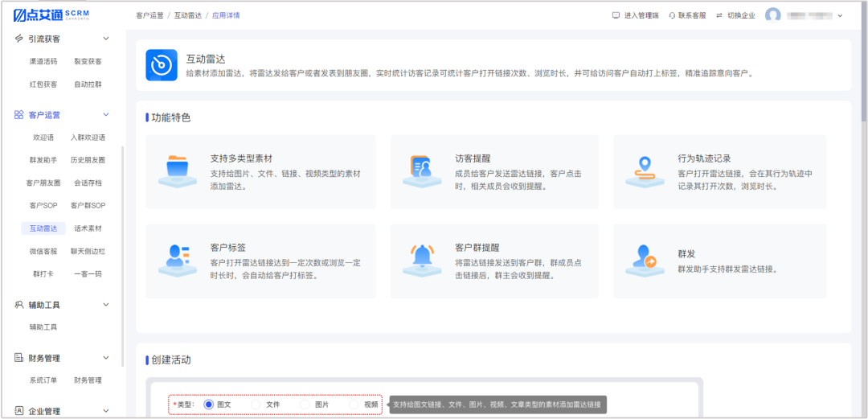This screenshot has height=419, width=868.
Task: Open 聊天侧边栏 menu item
Action: 88,251
